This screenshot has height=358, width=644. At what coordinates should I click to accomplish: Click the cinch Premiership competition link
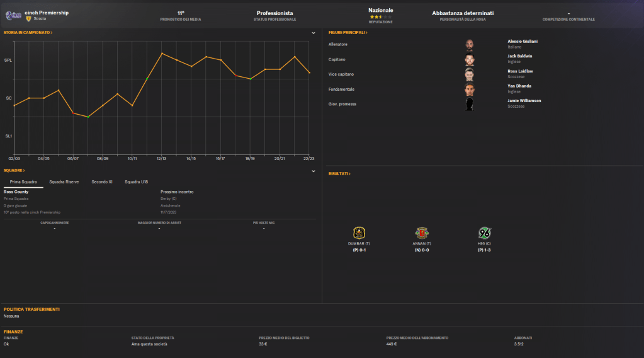click(x=47, y=12)
